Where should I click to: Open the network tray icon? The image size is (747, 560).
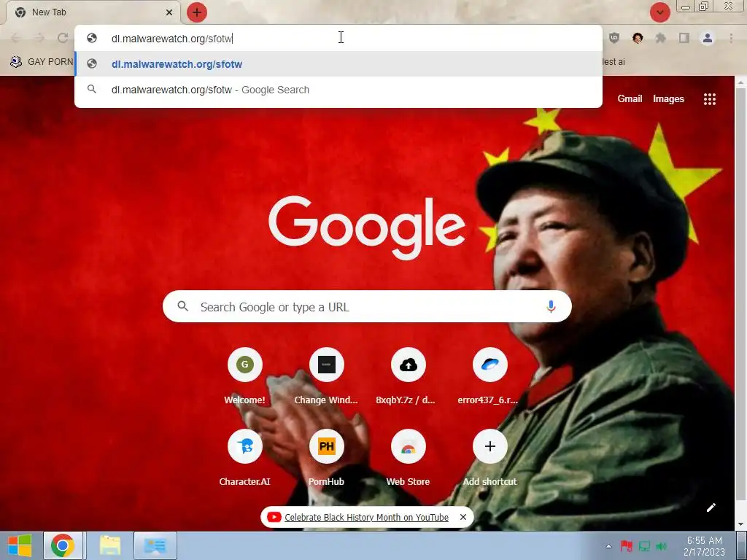click(x=644, y=545)
